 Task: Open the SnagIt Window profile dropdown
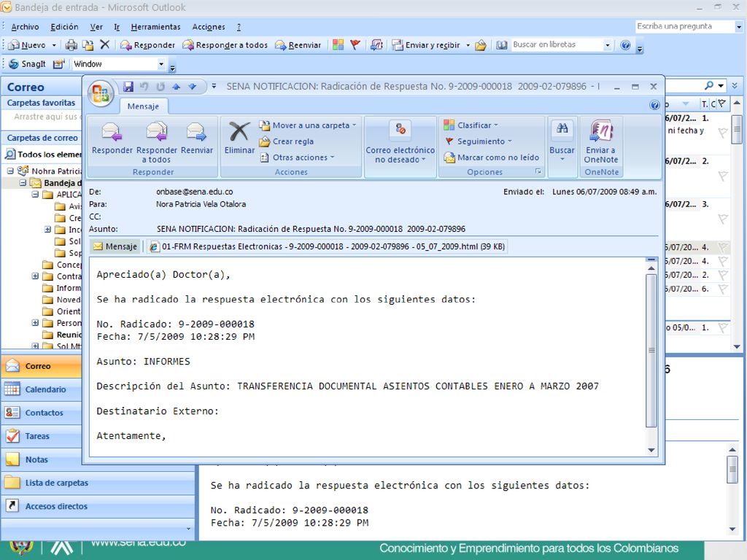point(161,64)
